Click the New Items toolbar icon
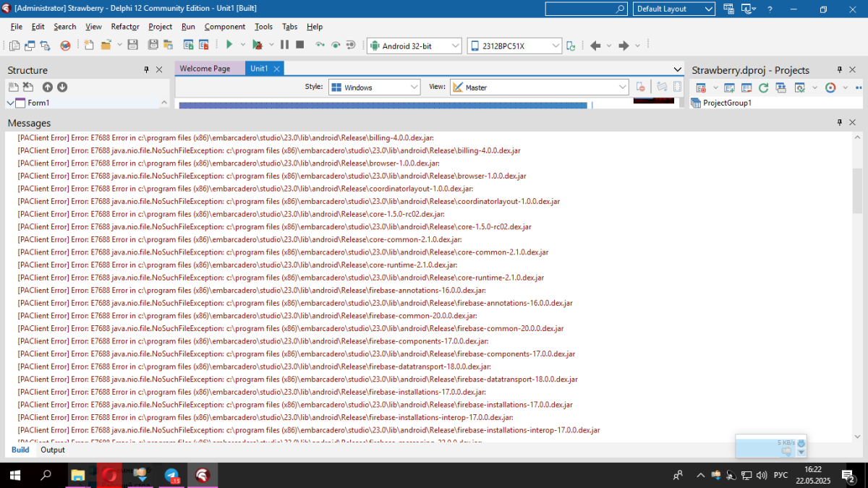The image size is (868, 488). (x=89, y=45)
